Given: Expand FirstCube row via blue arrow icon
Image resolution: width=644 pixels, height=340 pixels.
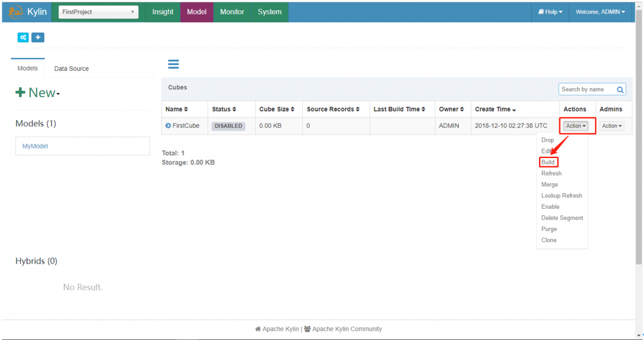Looking at the screenshot, I should 168,126.
